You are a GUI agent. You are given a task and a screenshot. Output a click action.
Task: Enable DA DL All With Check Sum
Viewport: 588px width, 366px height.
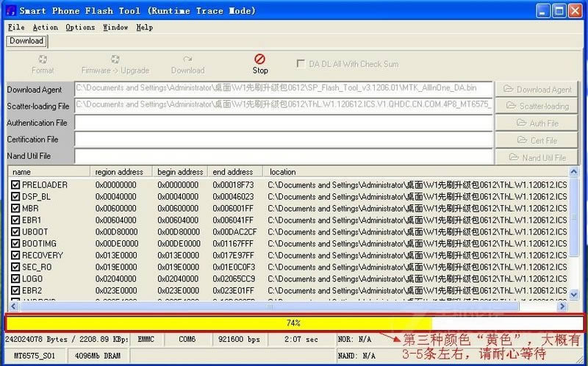click(301, 64)
